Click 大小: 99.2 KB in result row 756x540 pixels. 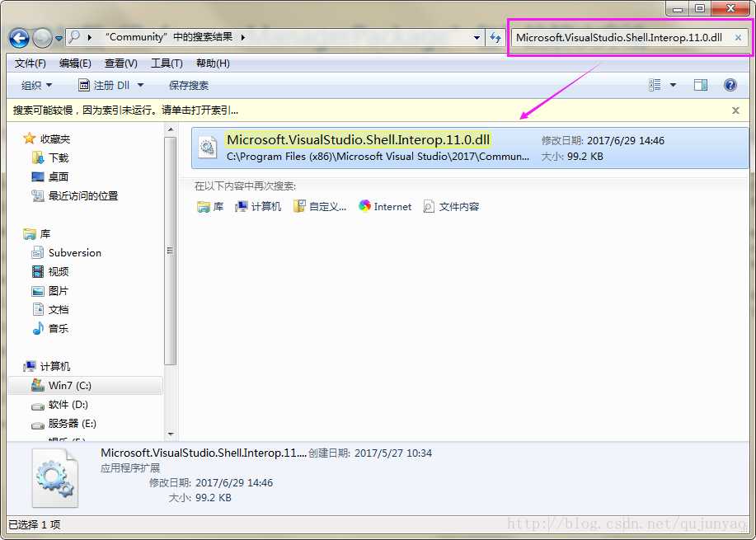pyautogui.click(x=572, y=156)
